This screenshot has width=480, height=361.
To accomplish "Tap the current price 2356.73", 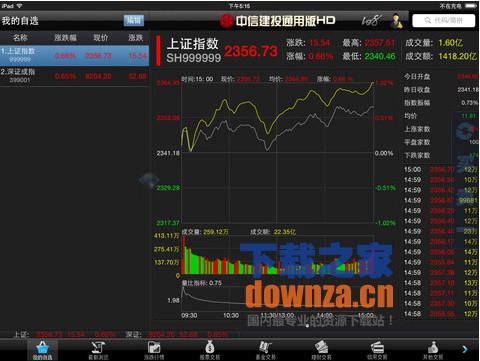I will point(251,51).
